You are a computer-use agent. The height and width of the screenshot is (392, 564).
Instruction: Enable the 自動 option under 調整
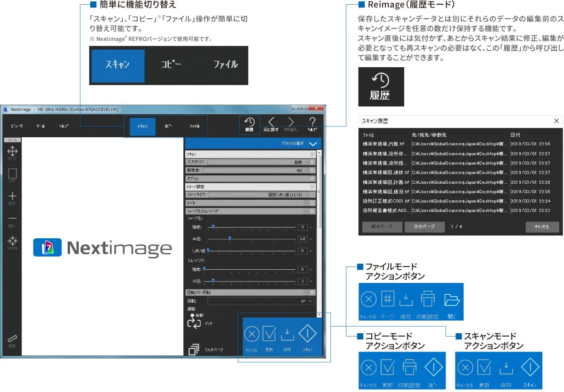coord(192,315)
